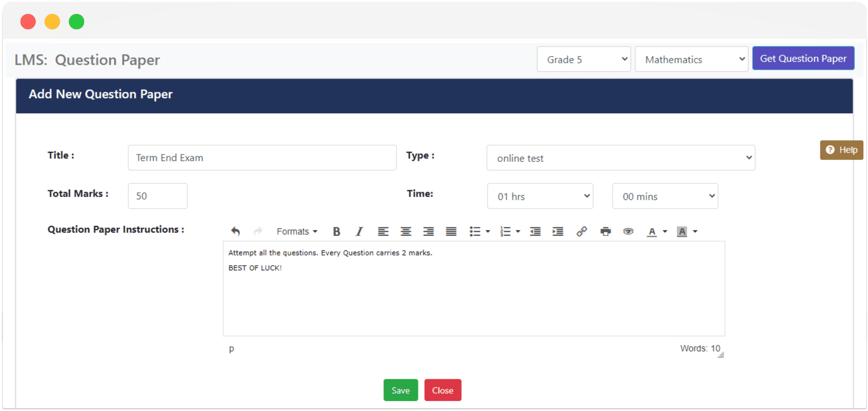Select 01 hrs time dropdown

pyautogui.click(x=540, y=196)
